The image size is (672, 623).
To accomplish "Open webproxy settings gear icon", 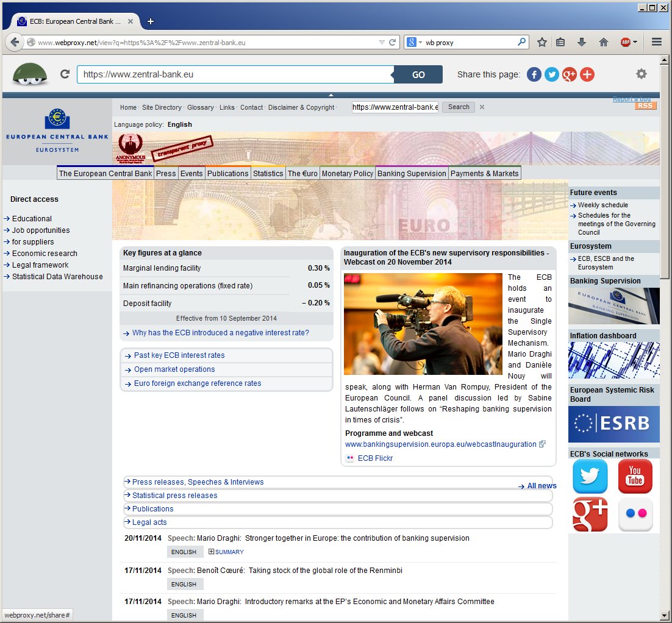I will click(x=641, y=74).
